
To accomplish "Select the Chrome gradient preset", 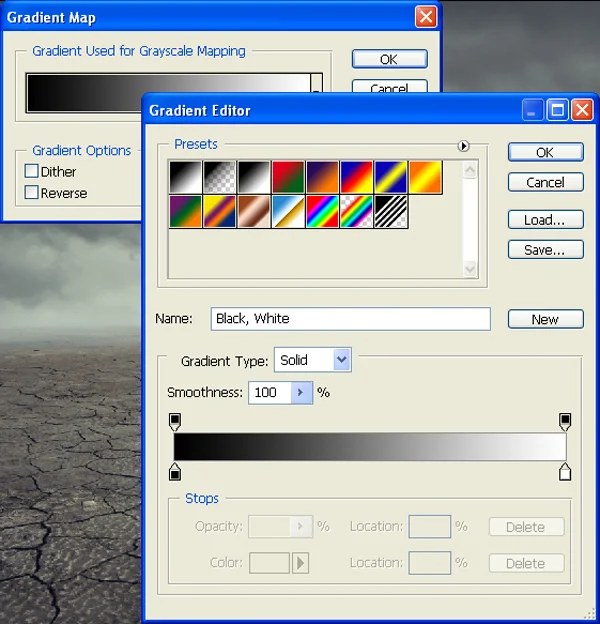I will coord(288,211).
